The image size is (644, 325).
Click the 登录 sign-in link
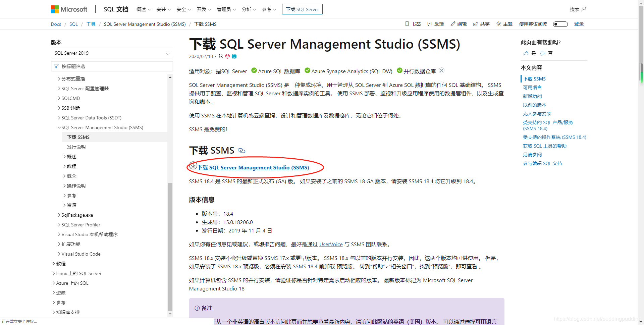point(579,24)
